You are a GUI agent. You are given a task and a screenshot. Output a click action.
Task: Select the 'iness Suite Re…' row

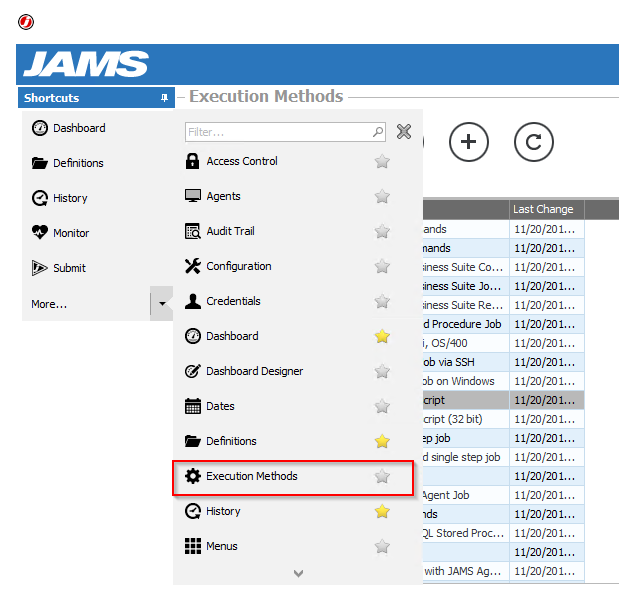tap(503, 305)
